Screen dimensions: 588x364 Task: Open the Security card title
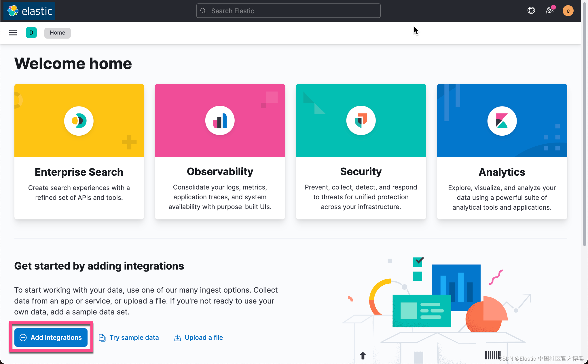(361, 171)
